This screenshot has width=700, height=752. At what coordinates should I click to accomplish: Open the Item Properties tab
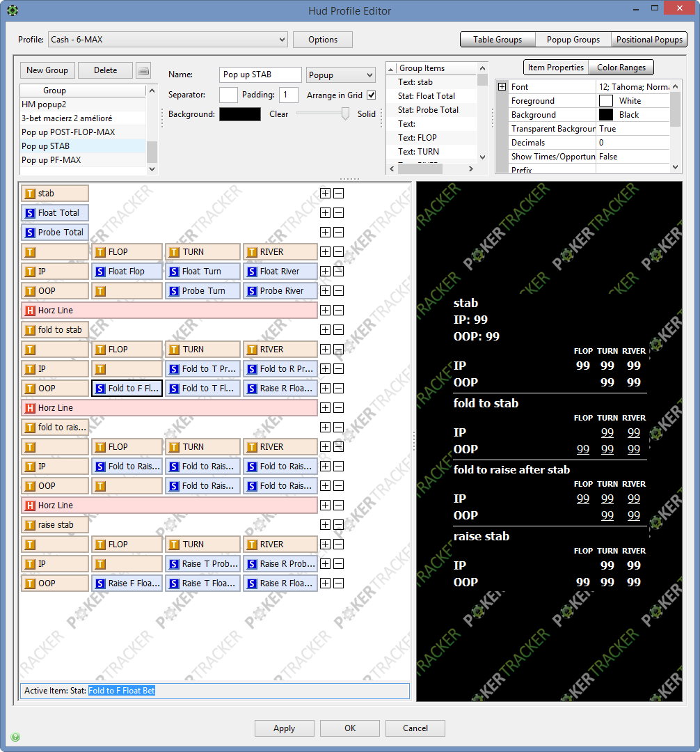[x=556, y=67]
